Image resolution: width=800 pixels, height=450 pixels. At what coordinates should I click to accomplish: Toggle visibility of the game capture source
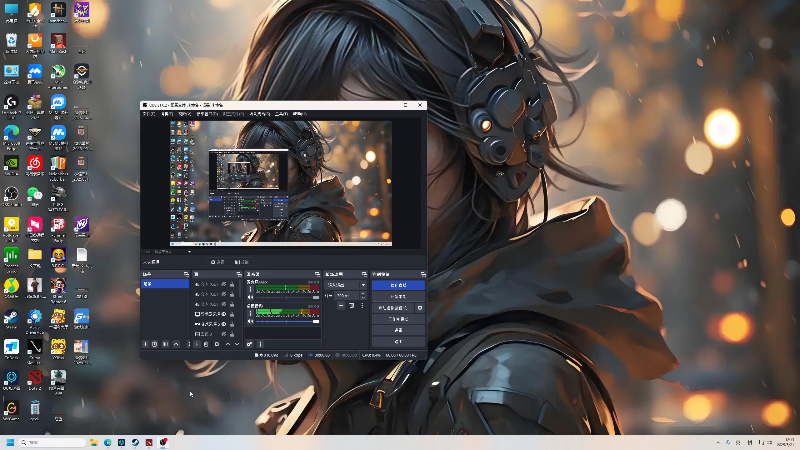(223, 324)
